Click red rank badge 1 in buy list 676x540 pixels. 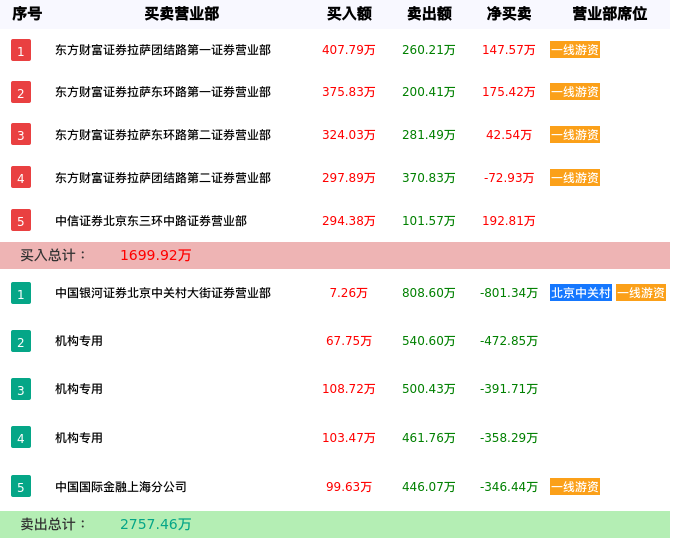tap(21, 50)
